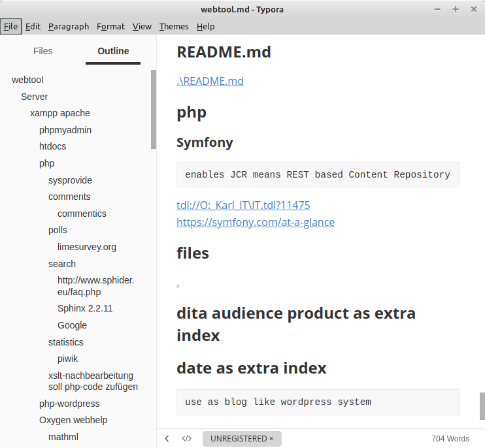Click the outline panel scrollbar thumb
The image size is (485, 448).
[x=154, y=109]
